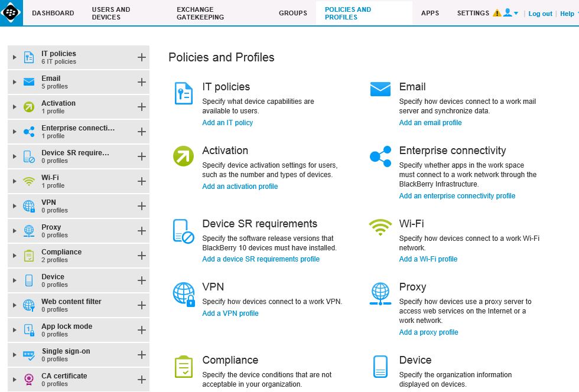The height and width of the screenshot is (392, 579).
Task: Click the Device phone sidebar icon
Action: click(29, 280)
